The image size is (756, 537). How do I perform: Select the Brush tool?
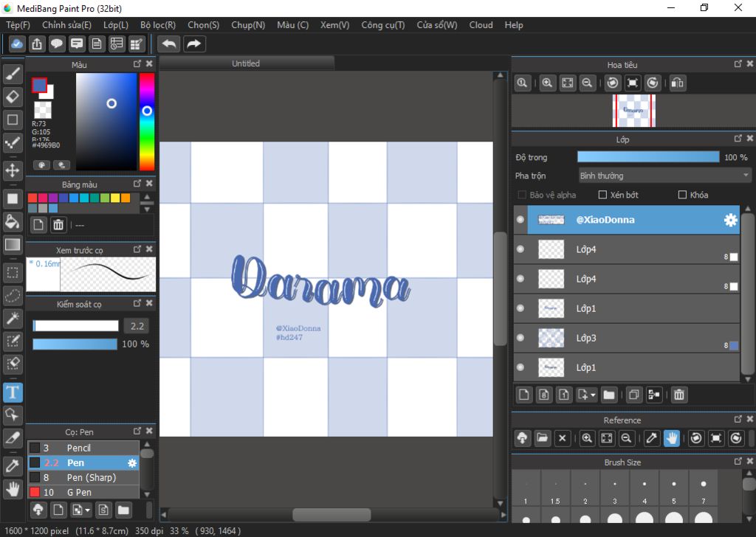click(13, 74)
